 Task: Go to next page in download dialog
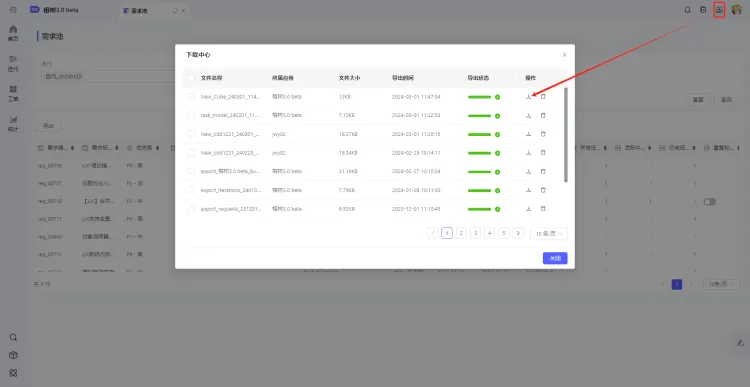pyautogui.click(x=518, y=233)
